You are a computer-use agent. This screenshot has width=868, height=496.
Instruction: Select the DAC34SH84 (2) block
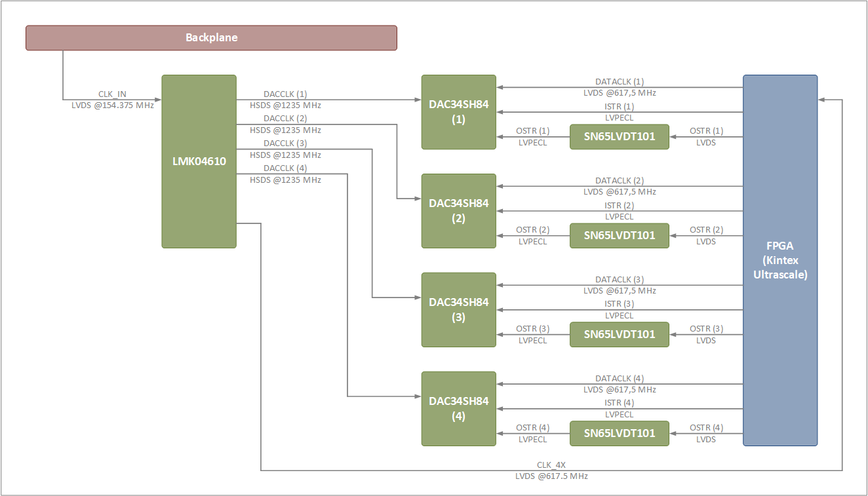[x=459, y=211]
